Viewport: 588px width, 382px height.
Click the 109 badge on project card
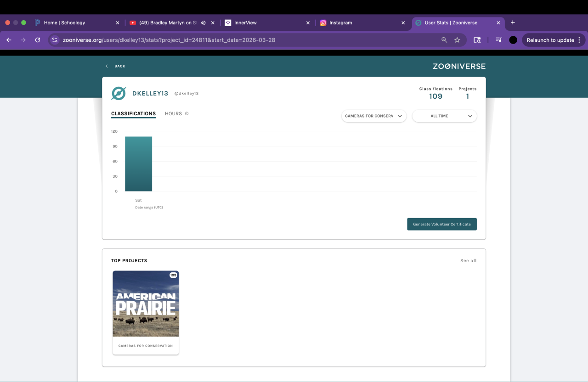tap(173, 275)
